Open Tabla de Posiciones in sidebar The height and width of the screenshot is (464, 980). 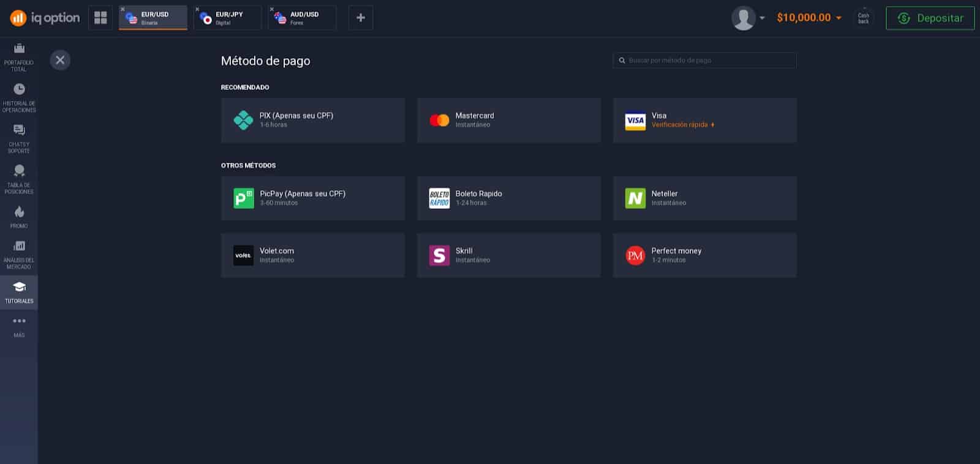coord(19,179)
